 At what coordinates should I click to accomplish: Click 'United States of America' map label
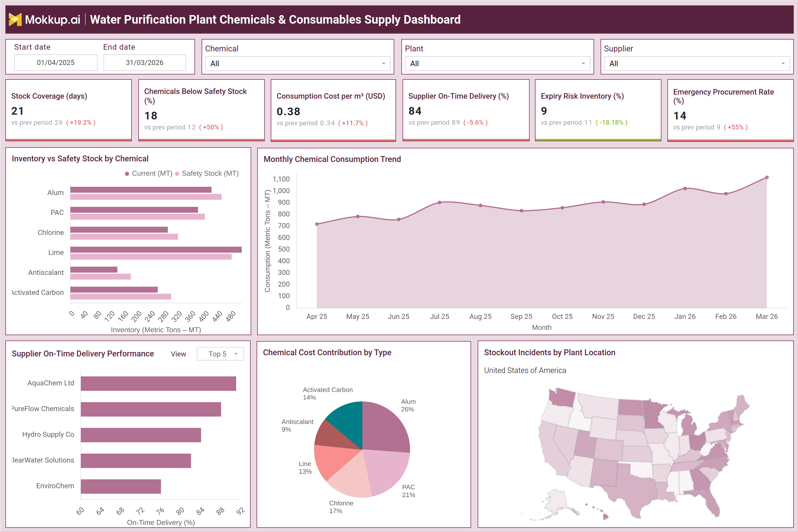[525, 370]
